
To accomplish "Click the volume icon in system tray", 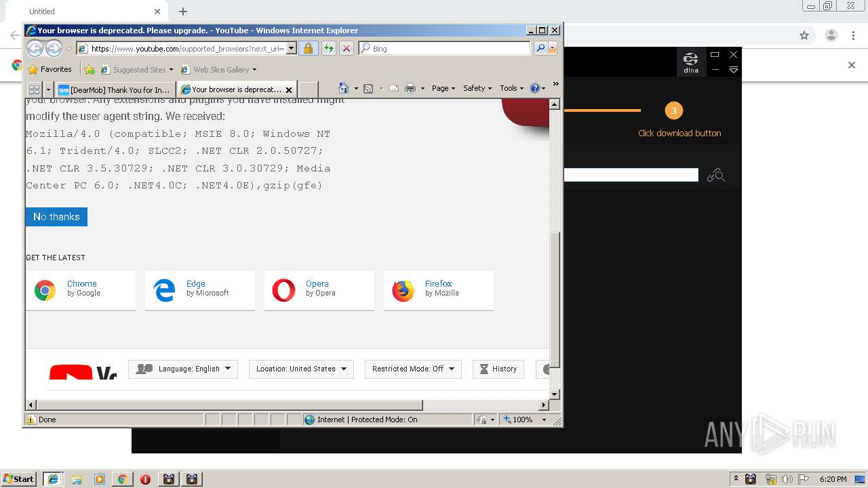I will pos(787,479).
